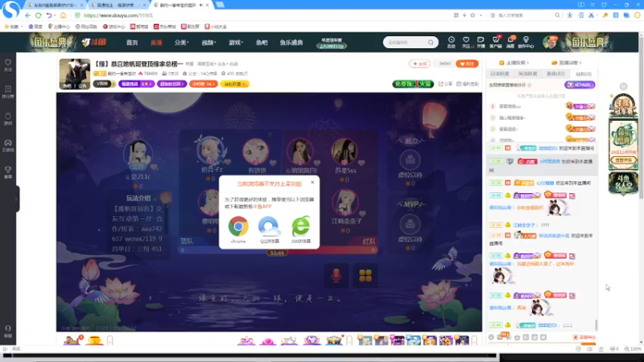
Task: Collapse the floating promo with the minus button
Action: pyautogui.click(x=623, y=86)
